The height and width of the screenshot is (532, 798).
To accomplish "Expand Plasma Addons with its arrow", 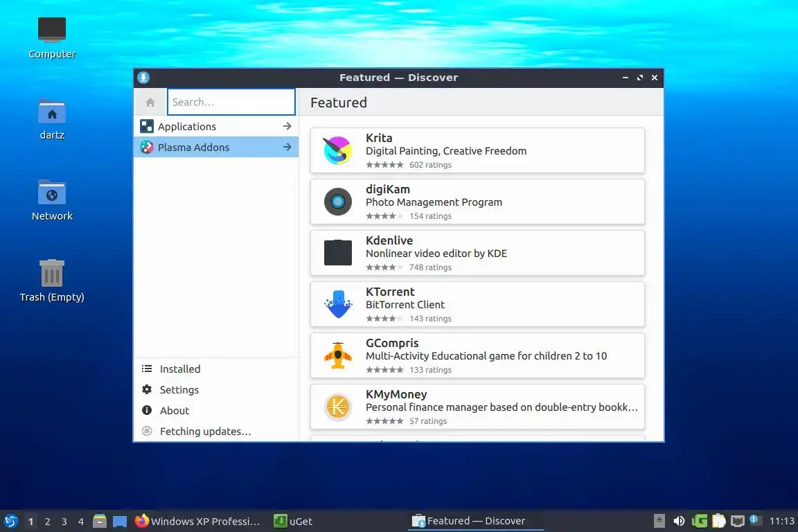I will point(287,147).
